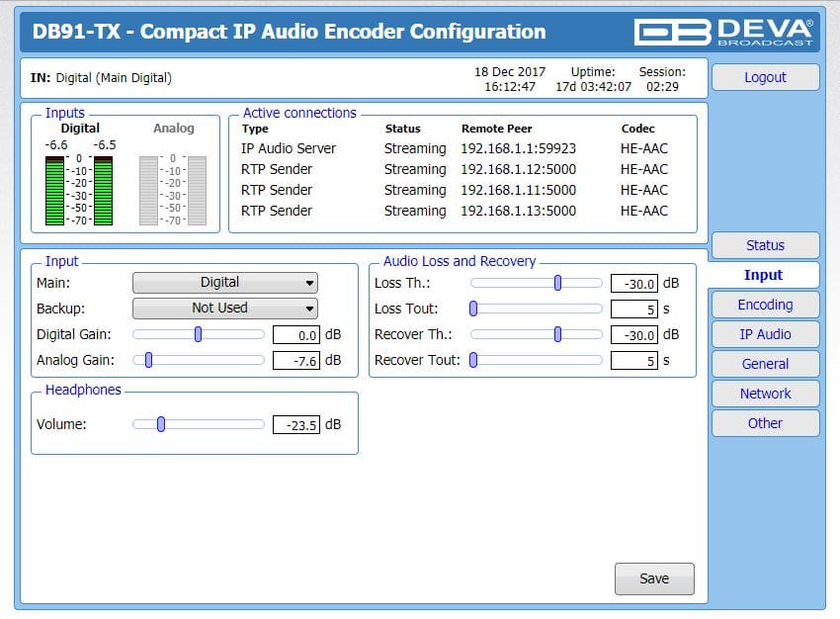
Task: Click the Type column header
Action: [255, 129]
